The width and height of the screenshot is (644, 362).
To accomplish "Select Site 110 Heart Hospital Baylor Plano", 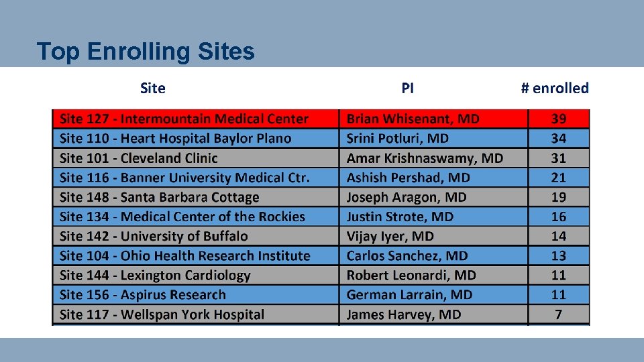I will (x=176, y=139).
